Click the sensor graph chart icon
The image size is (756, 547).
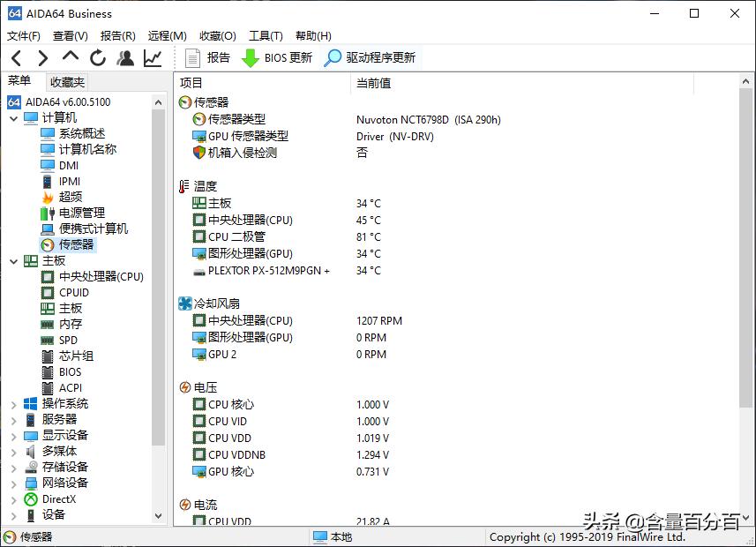(x=151, y=56)
